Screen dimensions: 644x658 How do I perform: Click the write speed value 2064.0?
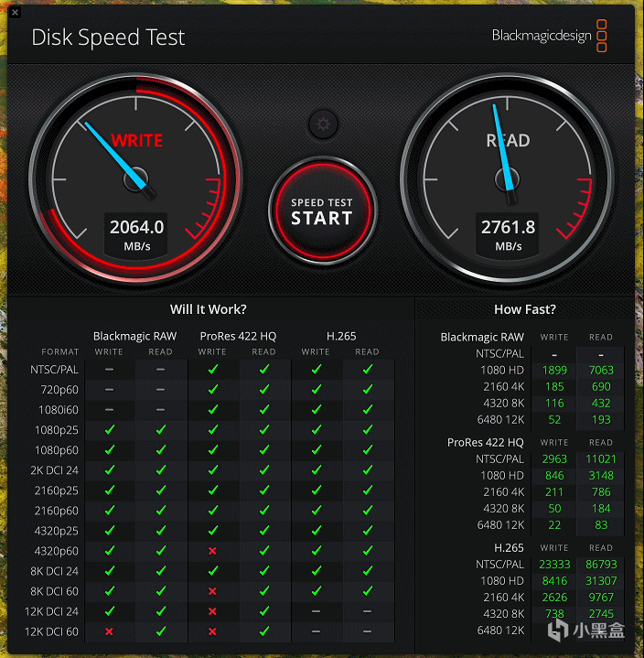(x=137, y=227)
